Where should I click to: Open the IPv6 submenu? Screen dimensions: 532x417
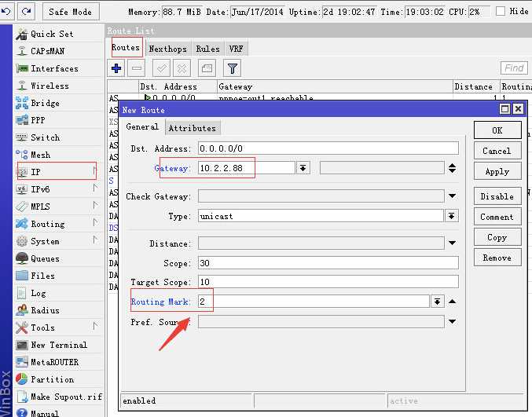click(58, 189)
